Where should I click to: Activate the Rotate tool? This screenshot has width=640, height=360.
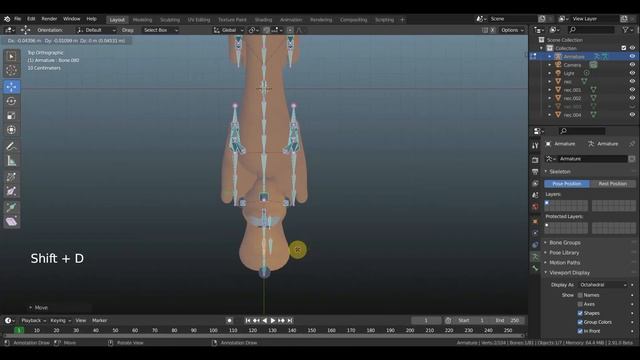tap(11, 101)
